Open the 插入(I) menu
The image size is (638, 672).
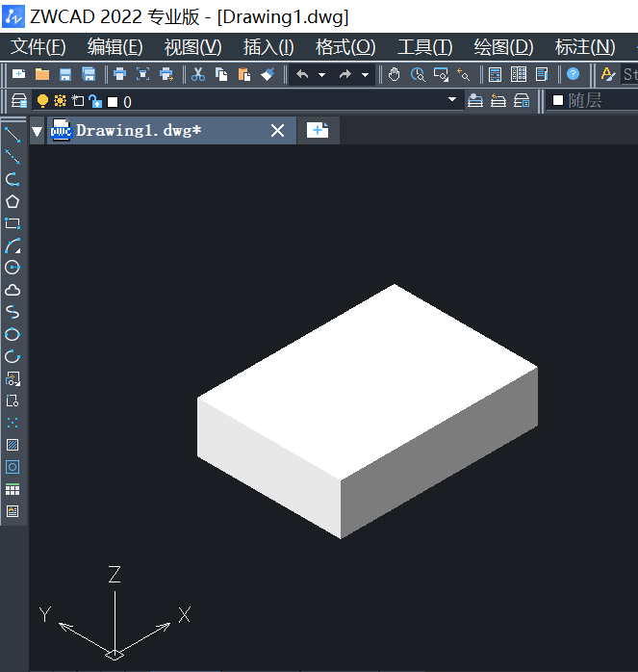(268, 47)
